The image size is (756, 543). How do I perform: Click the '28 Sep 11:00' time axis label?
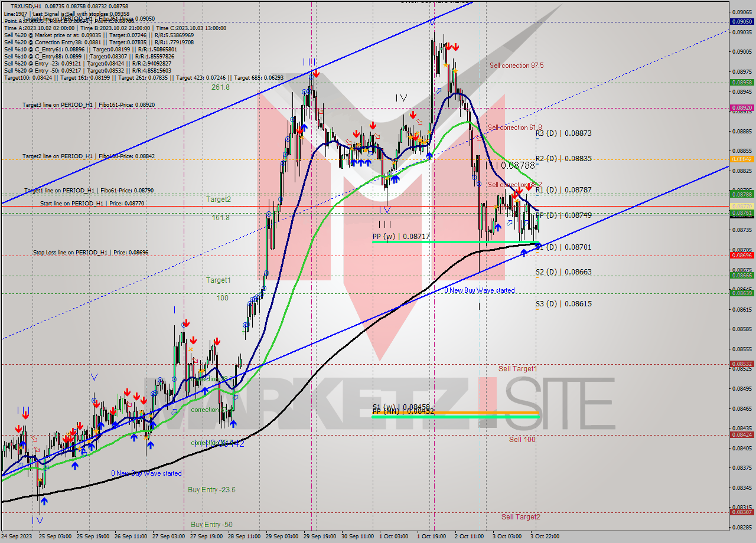pos(245,537)
